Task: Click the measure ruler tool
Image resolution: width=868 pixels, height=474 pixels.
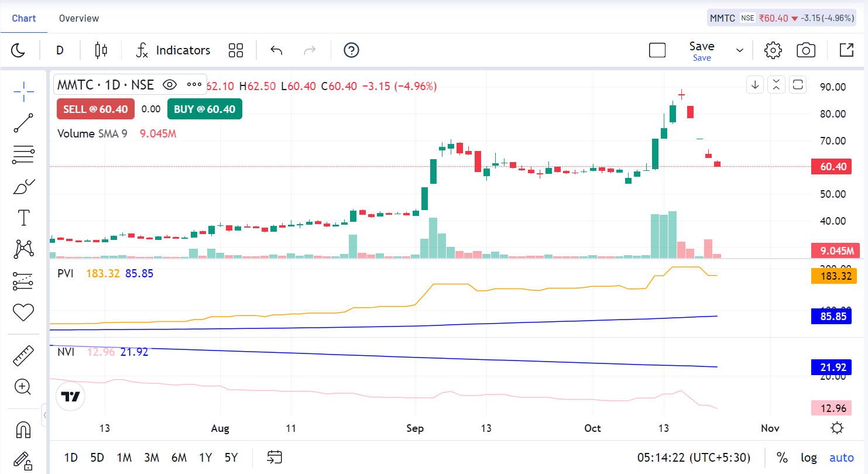Action: pos(23,355)
